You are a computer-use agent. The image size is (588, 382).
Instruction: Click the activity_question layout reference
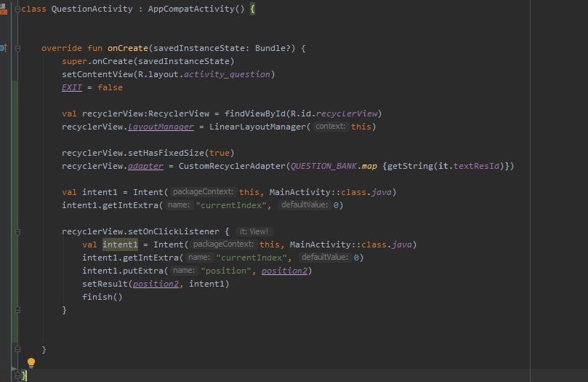[227, 74]
